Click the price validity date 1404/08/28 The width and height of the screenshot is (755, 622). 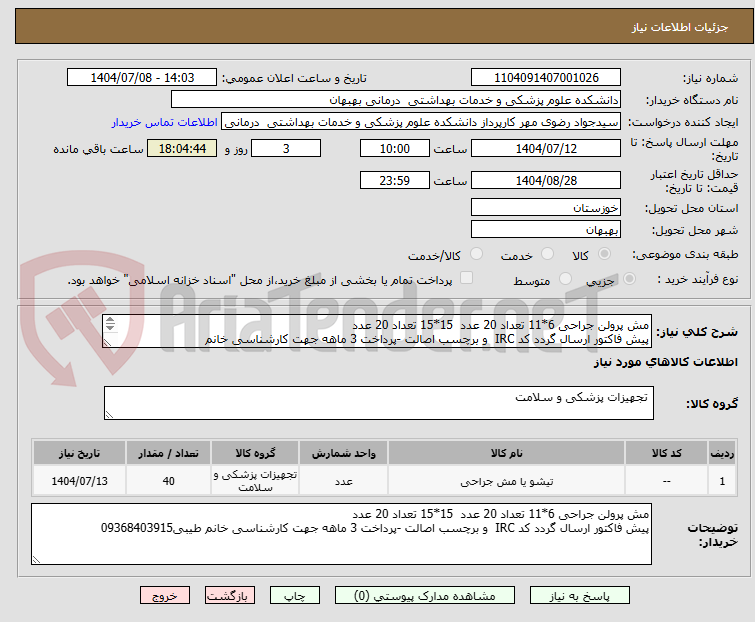[546, 181]
